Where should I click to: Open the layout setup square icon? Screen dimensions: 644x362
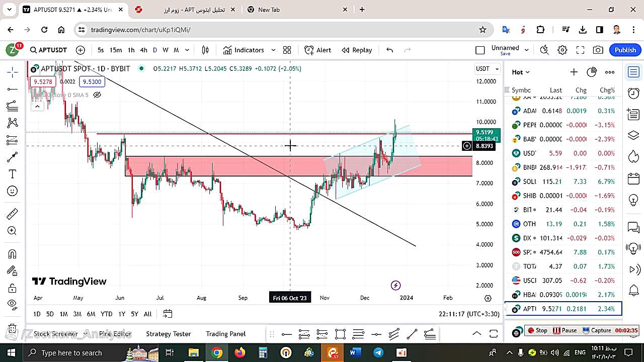480,50
